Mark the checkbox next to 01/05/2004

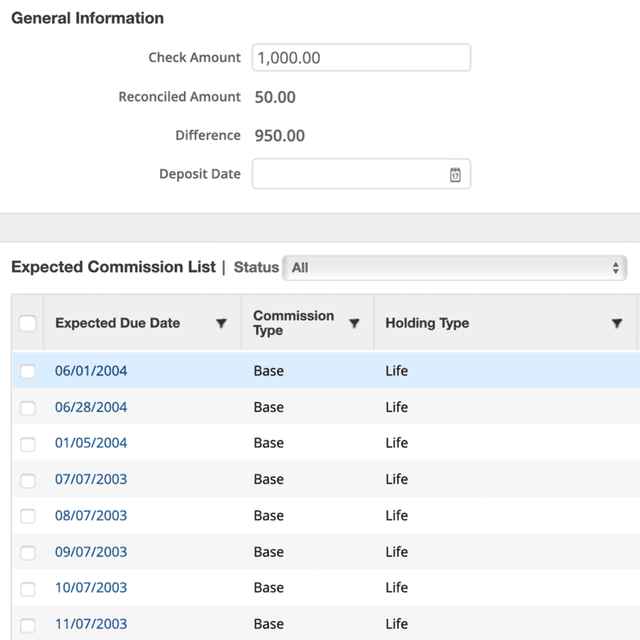tap(28, 444)
